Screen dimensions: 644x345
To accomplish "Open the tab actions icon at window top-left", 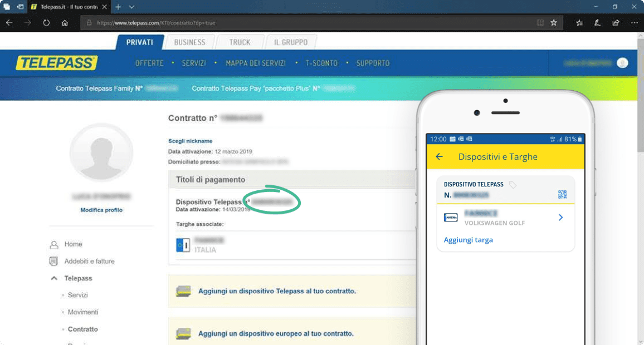I will (x=7, y=7).
